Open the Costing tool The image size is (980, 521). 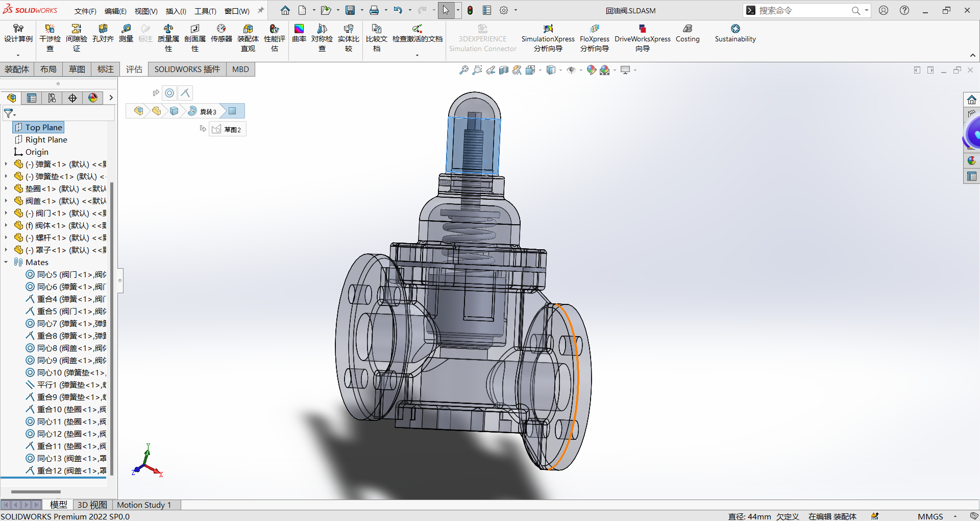pyautogui.click(x=688, y=34)
